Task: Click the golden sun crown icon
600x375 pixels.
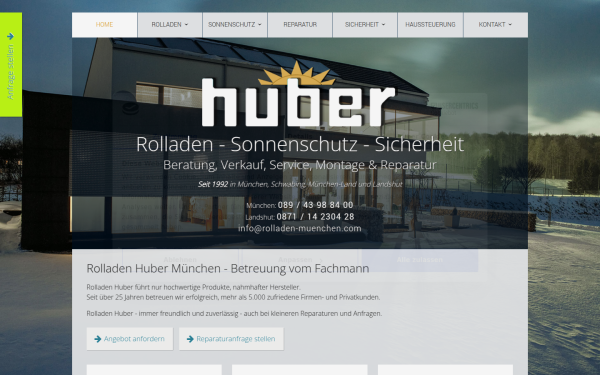Action: coord(297,73)
